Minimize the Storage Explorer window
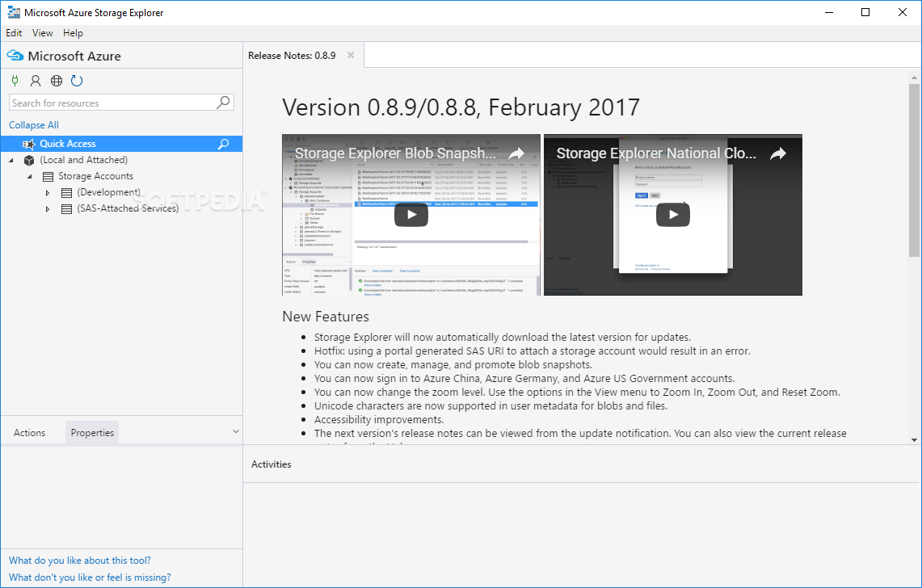This screenshot has width=922, height=588. 829,12
